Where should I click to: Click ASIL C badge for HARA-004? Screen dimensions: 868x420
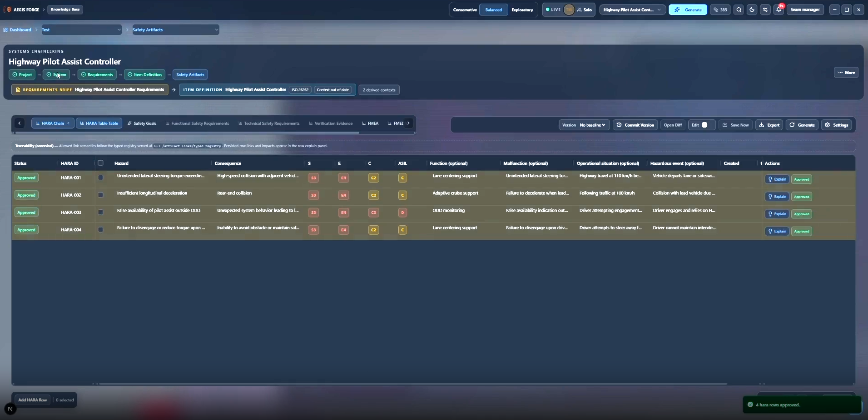pos(402,230)
